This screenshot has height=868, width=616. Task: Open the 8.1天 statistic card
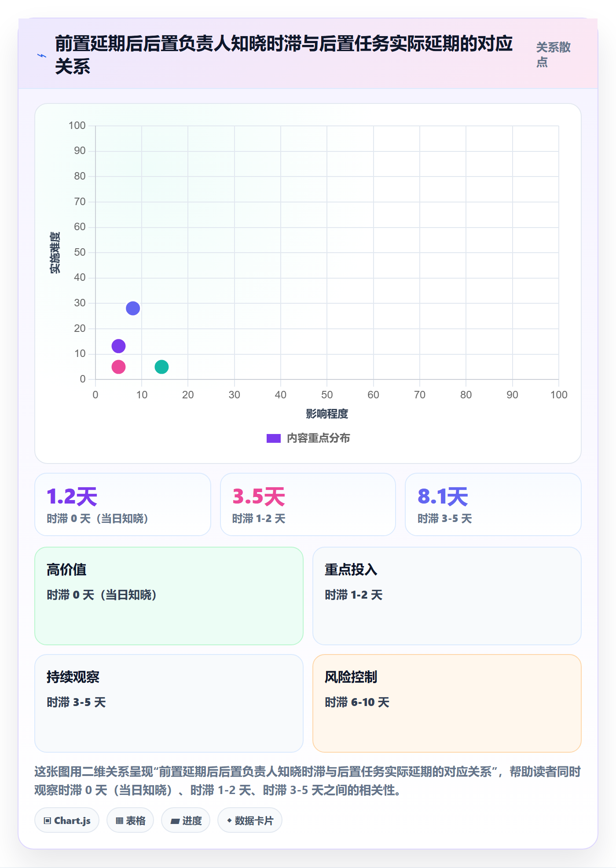[493, 504]
